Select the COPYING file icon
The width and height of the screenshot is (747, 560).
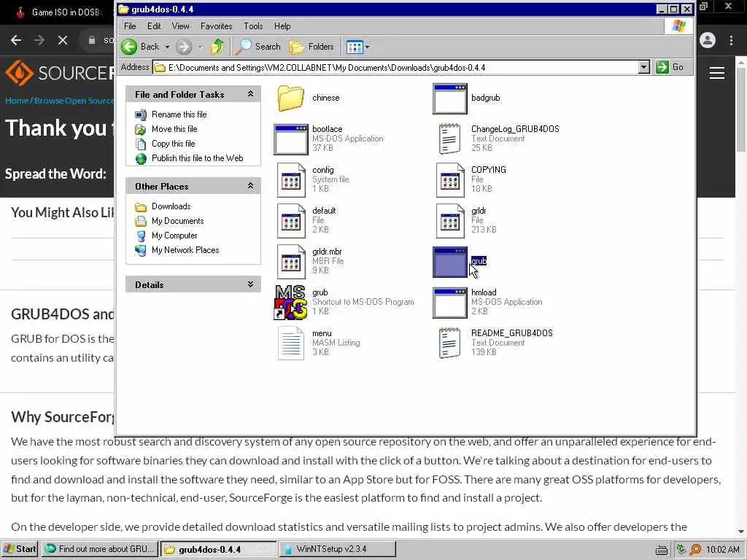tap(450, 180)
